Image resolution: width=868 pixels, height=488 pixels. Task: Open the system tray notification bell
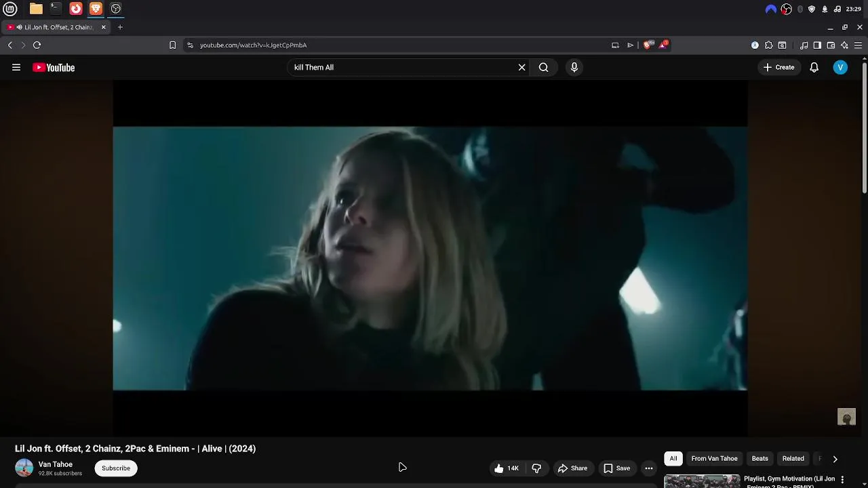[x=825, y=9]
